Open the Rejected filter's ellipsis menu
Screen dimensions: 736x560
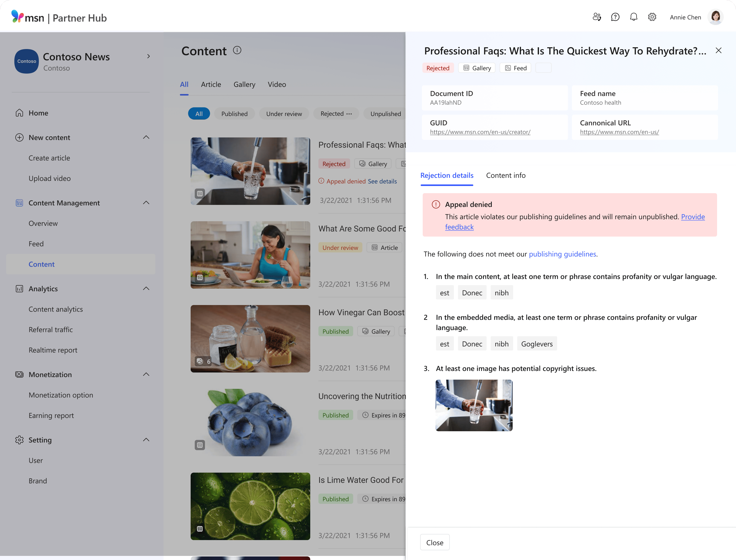pos(350,114)
